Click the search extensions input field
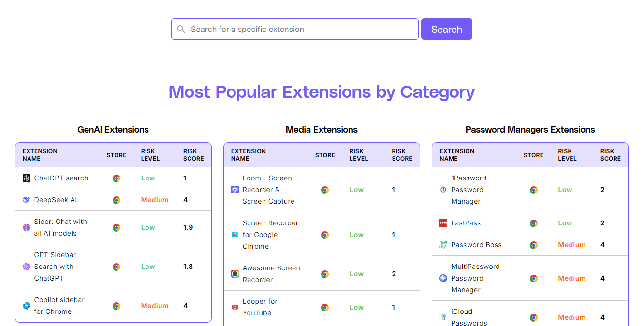 click(x=295, y=29)
